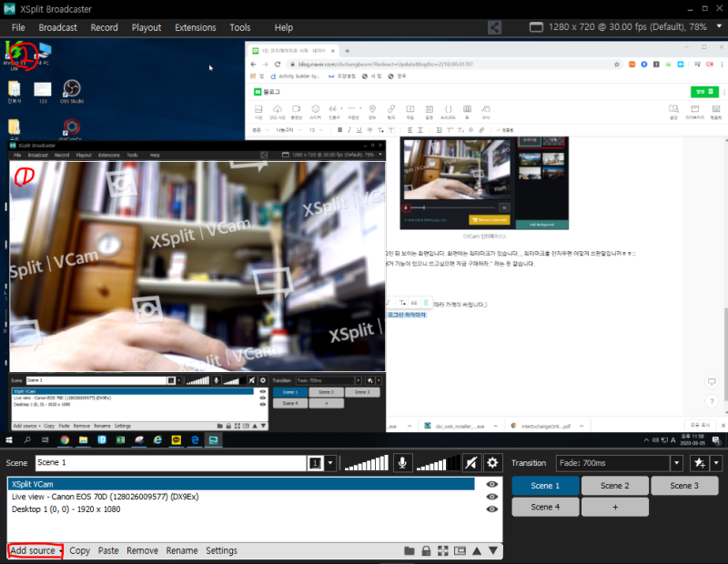The image size is (728, 564).
Task: Move source up with up arrow
Action: (x=477, y=551)
